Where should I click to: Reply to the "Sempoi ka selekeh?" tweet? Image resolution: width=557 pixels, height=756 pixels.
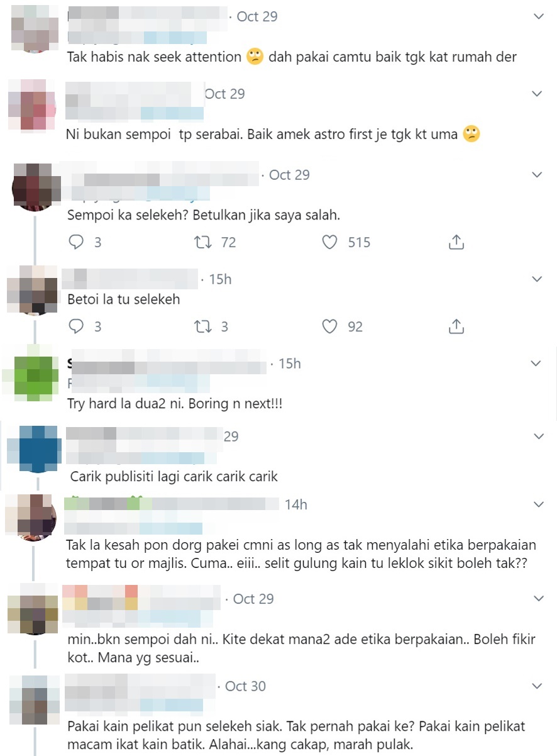click(x=76, y=242)
